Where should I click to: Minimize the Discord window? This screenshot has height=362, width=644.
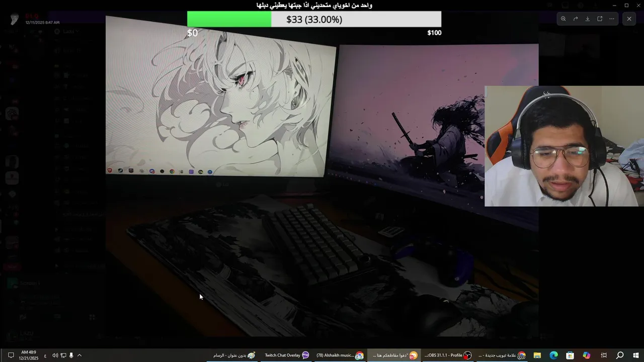(x=614, y=5)
